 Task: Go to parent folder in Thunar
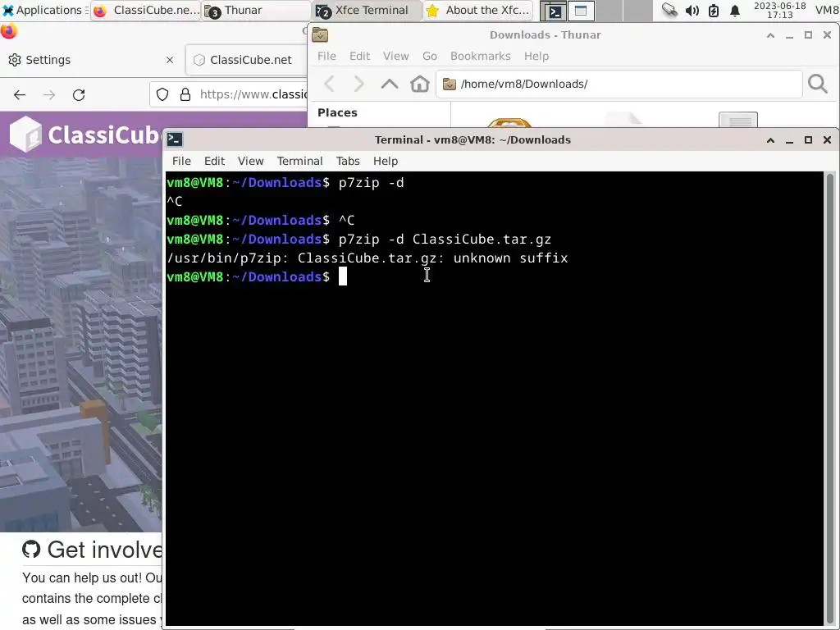pos(390,84)
